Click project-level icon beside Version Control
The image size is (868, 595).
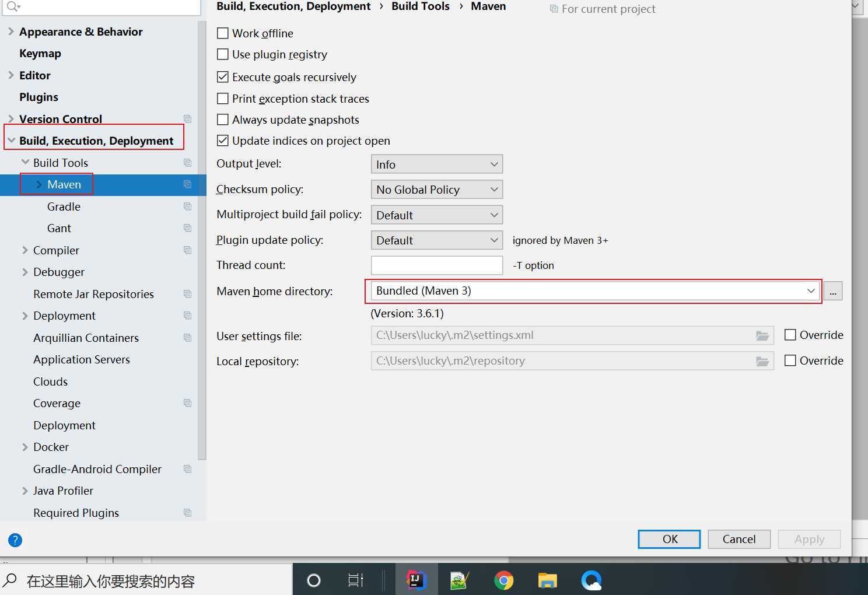pos(187,119)
